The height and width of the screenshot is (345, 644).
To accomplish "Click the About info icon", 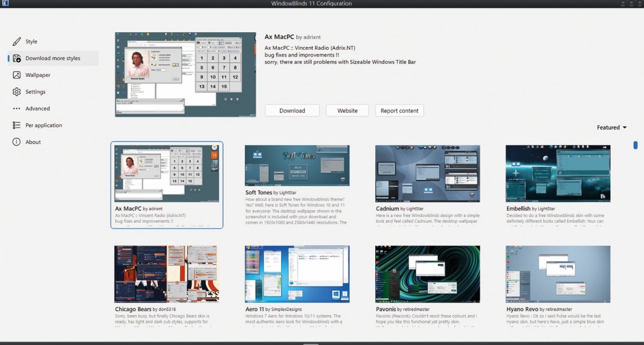I will [x=17, y=142].
